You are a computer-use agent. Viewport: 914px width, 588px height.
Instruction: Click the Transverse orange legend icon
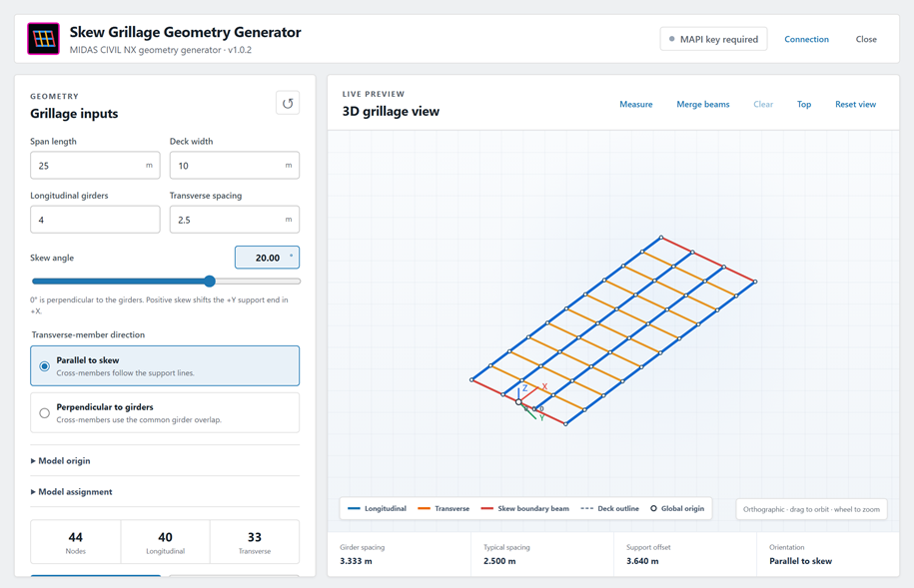tap(424, 509)
